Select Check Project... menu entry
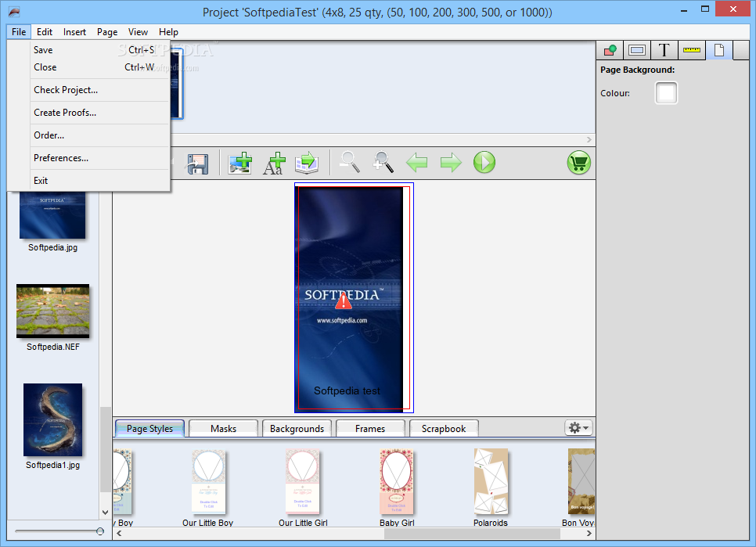This screenshot has width=756, height=547. coord(100,90)
